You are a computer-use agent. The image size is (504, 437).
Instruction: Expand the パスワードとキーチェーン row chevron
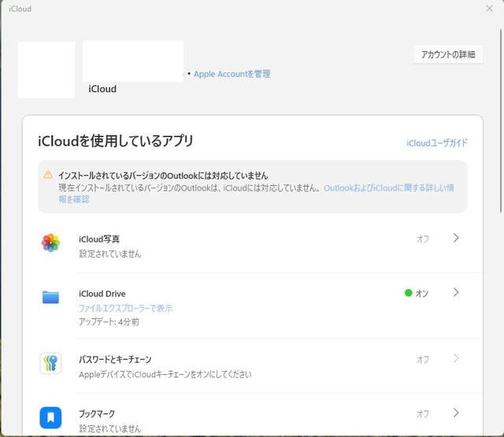(456, 358)
